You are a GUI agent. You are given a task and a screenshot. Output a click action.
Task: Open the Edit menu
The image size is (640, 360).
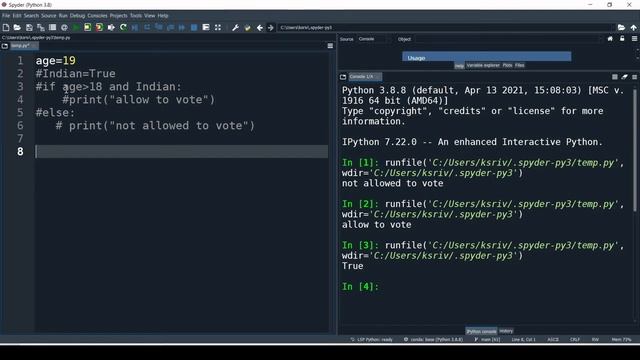17,16
